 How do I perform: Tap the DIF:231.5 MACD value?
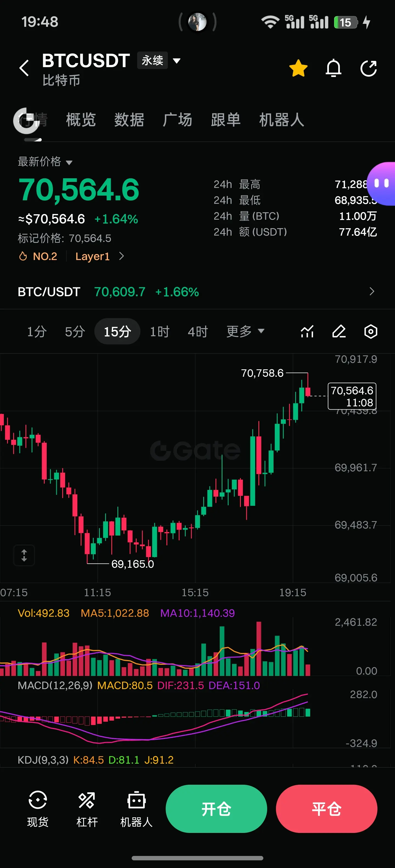(x=180, y=685)
